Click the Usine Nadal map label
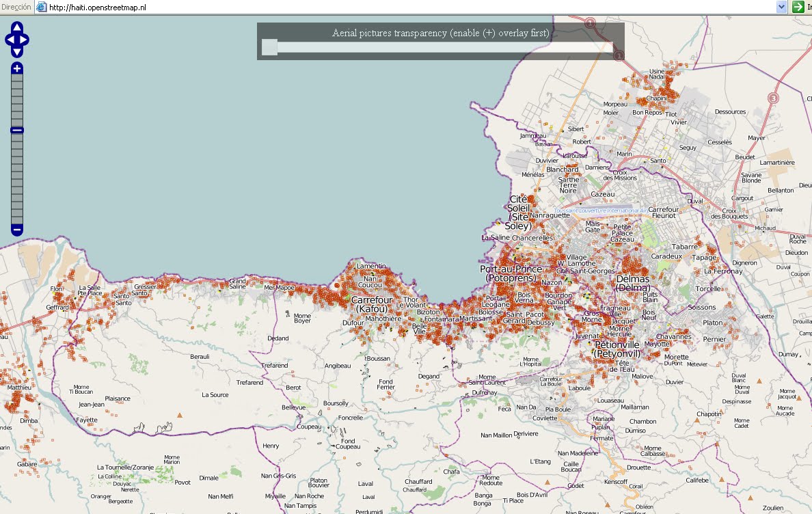 (x=657, y=74)
